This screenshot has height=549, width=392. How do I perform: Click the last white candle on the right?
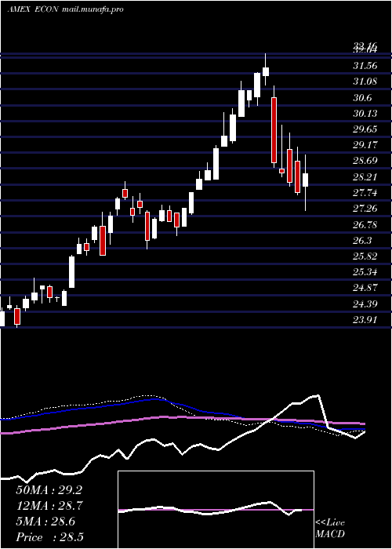pos(306,180)
